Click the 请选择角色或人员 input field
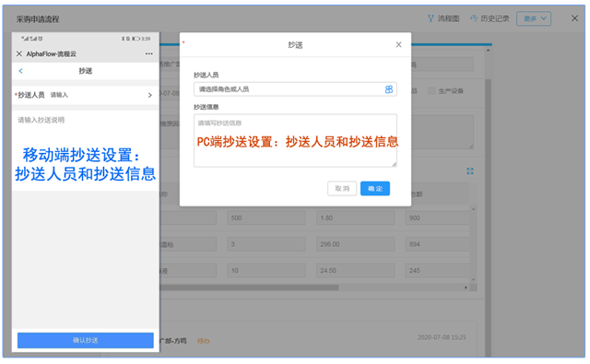This screenshot has height=364, width=590. [295, 89]
